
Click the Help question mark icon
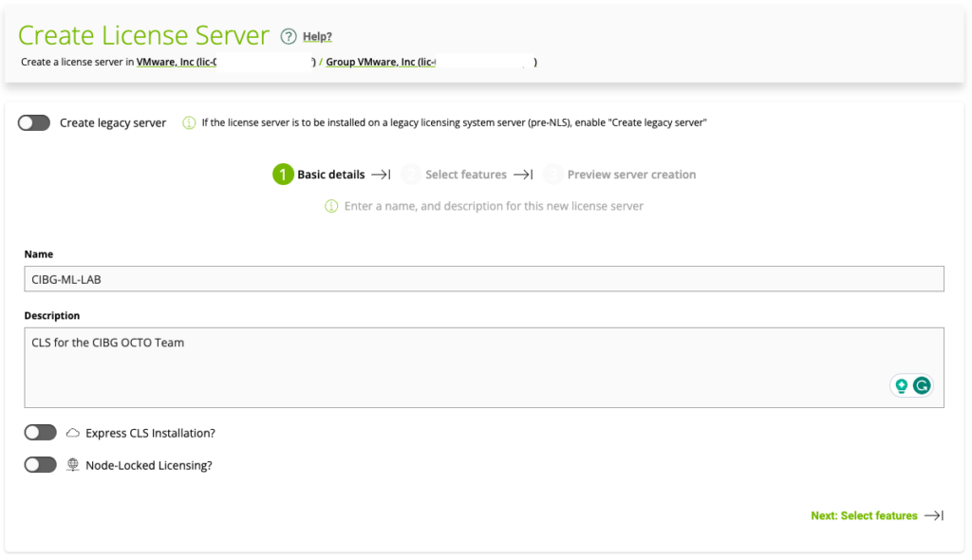point(289,37)
